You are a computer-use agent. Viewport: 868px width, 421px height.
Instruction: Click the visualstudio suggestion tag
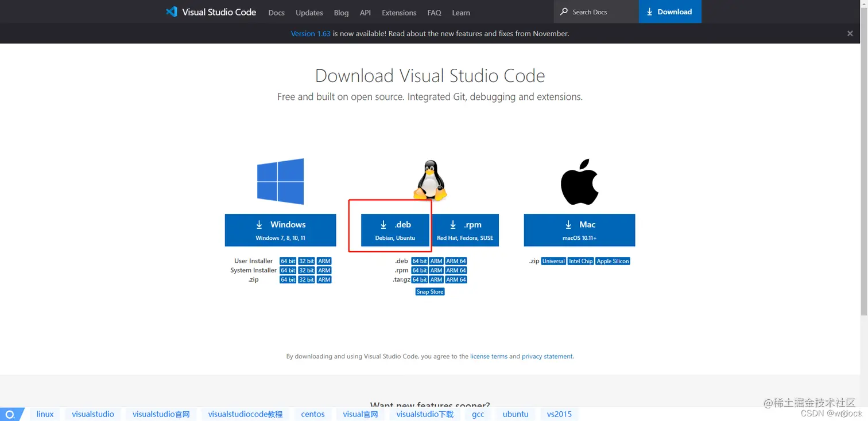93,414
